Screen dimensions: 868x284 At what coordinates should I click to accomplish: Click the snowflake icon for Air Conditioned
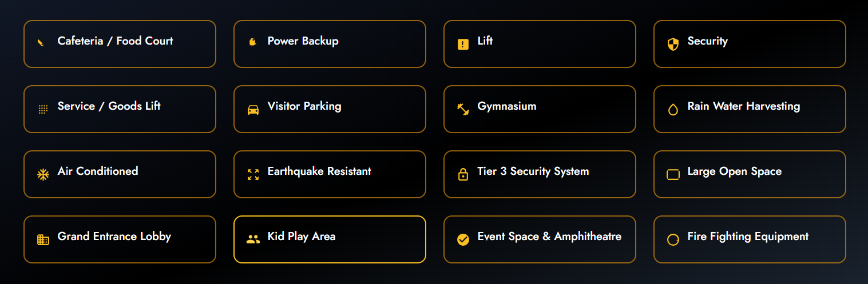tap(43, 174)
